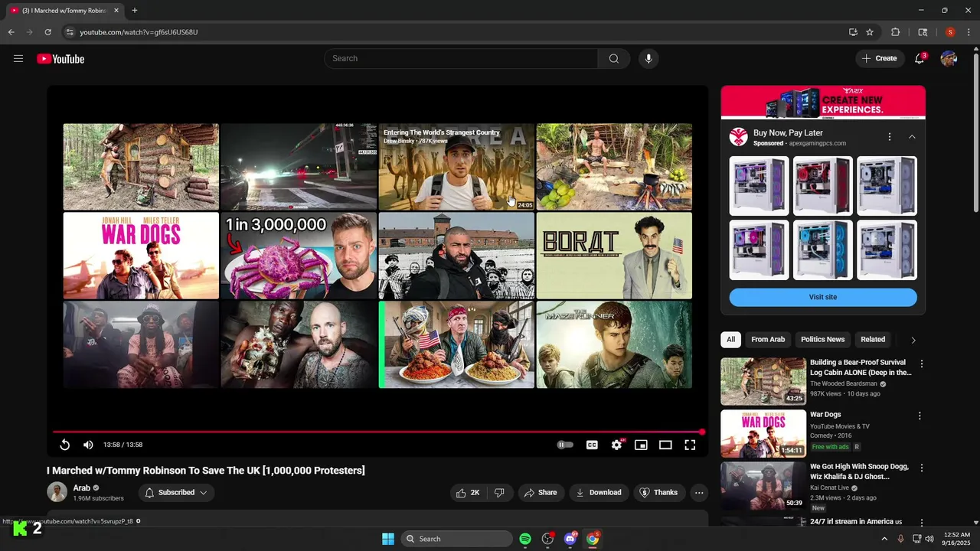Open 1 in 3,000,000 crab video
The width and height of the screenshot is (980, 551).
pos(299,256)
